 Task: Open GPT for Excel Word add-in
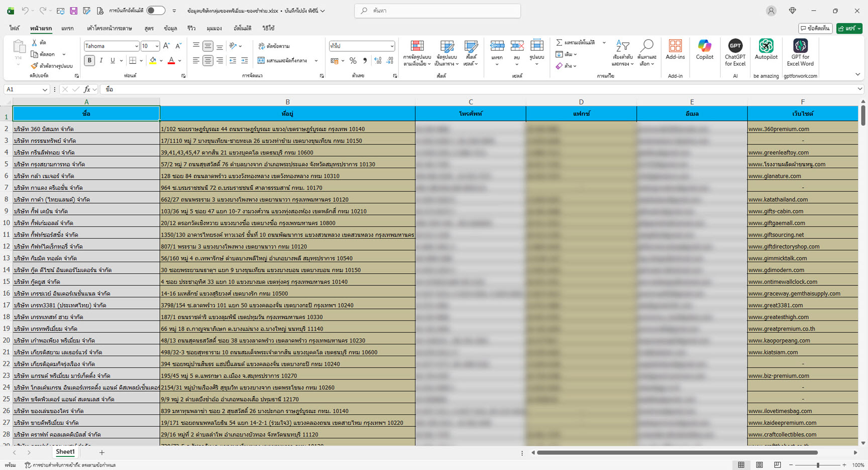pos(800,50)
